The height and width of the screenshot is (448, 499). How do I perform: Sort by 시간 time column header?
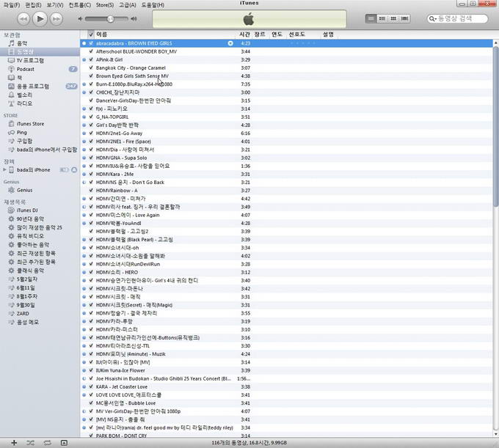(244, 34)
